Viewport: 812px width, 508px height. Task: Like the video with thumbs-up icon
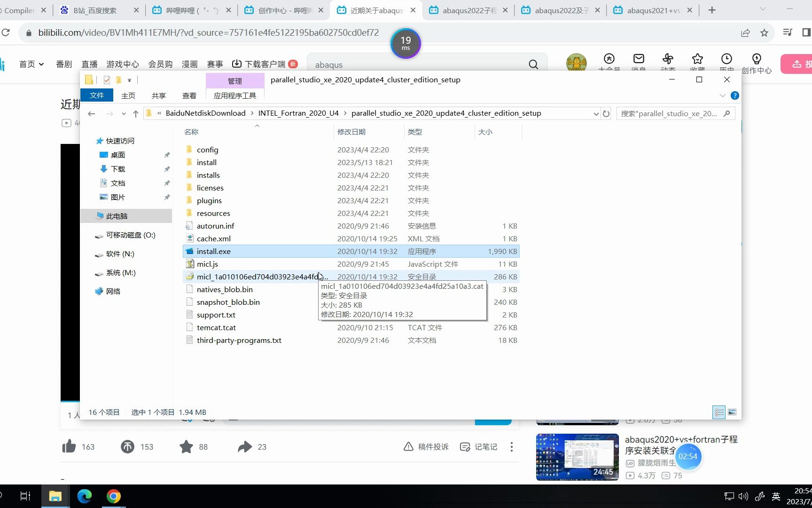[69, 446]
